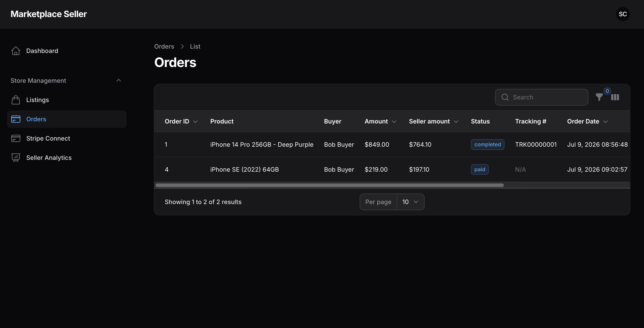This screenshot has width=644, height=328.
Task: Go to Dashboard in sidebar
Action: pyautogui.click(x=67, y=51)
